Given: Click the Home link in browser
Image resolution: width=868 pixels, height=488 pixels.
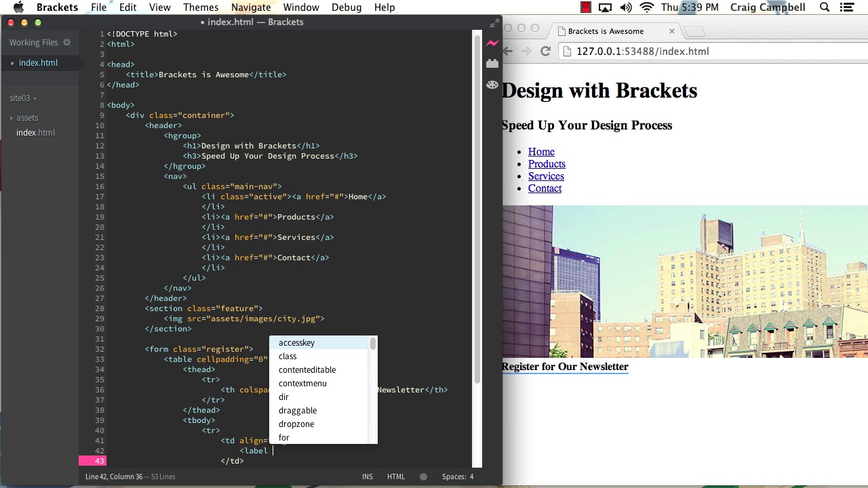Looking at the screenshot, I should [541, 152].
